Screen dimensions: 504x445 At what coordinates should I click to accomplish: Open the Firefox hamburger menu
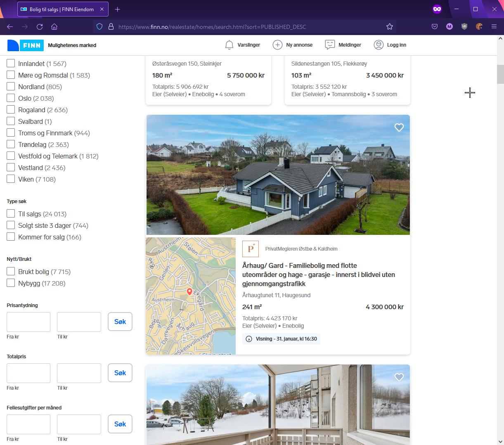[494, 27]
